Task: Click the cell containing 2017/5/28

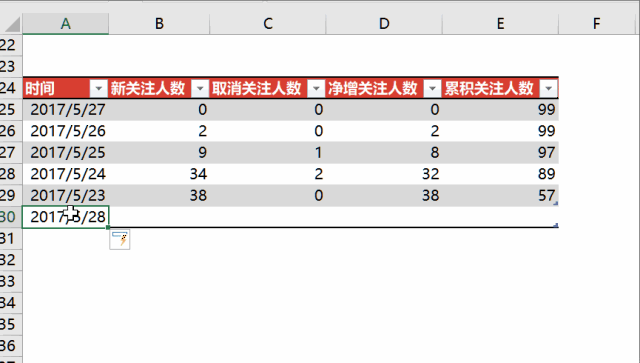Action: click(x=66, y=217)
